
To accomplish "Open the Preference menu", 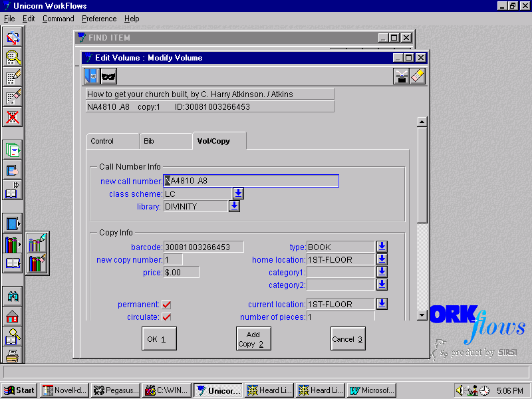I will click(x=99, y=19).
